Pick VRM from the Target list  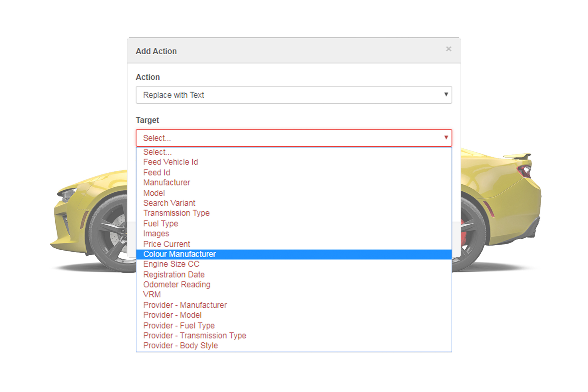(294, 295)
